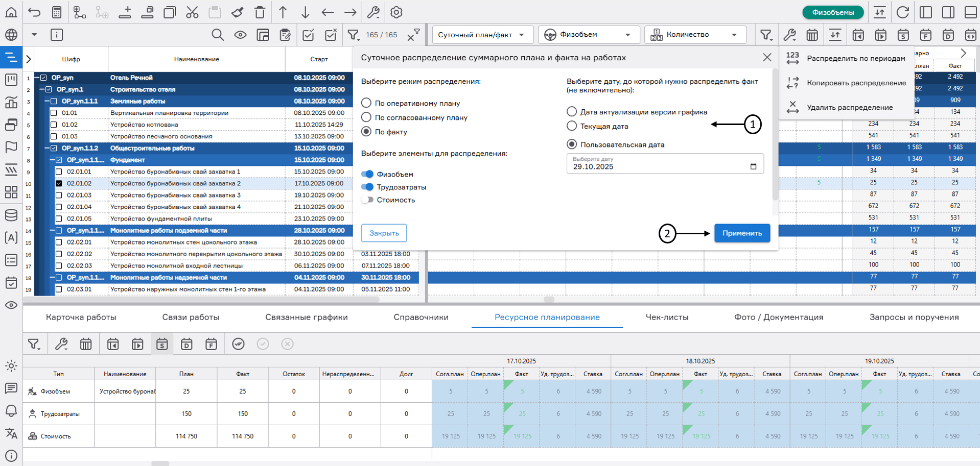
Task: Collapse the 'Фундамент' tree group
Action: pos(52,160)
